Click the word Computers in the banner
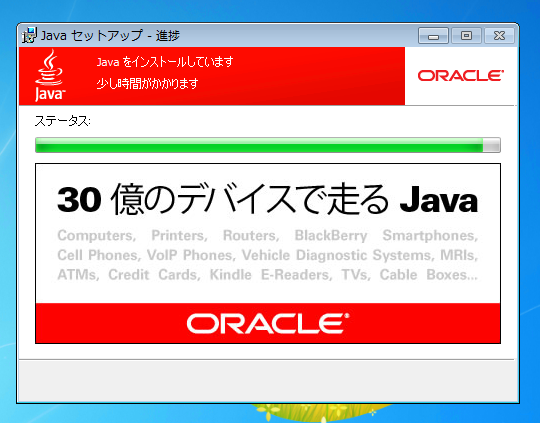The image size is (540, 423). click(95, 236)
